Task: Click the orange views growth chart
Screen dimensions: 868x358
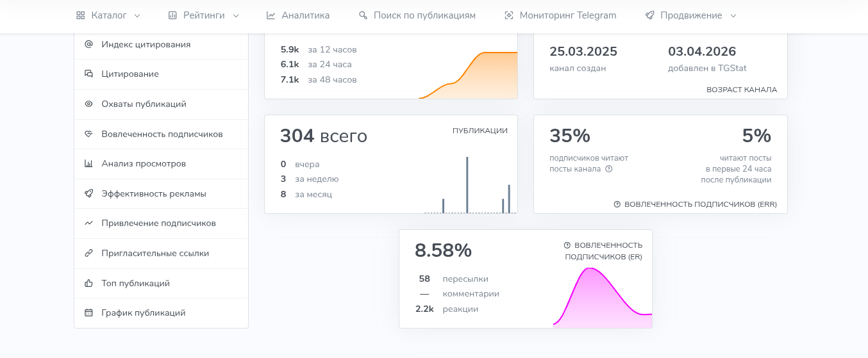Action: 468,75
